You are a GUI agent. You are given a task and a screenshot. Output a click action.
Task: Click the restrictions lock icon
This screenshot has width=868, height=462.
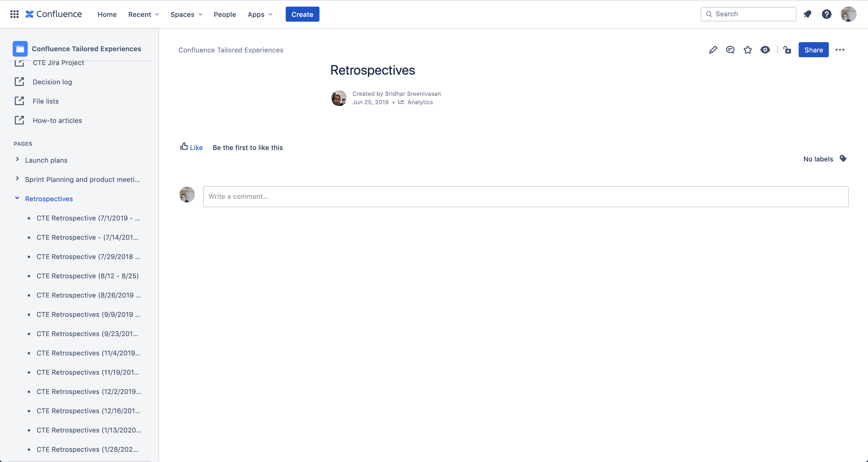[x=787, y=50]
